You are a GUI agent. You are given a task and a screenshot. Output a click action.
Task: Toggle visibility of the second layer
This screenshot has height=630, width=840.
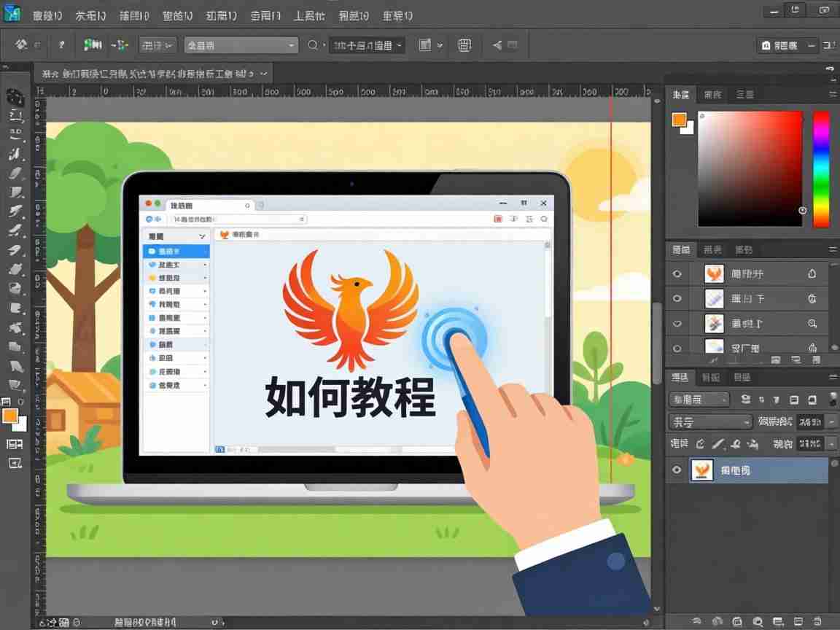677,298
